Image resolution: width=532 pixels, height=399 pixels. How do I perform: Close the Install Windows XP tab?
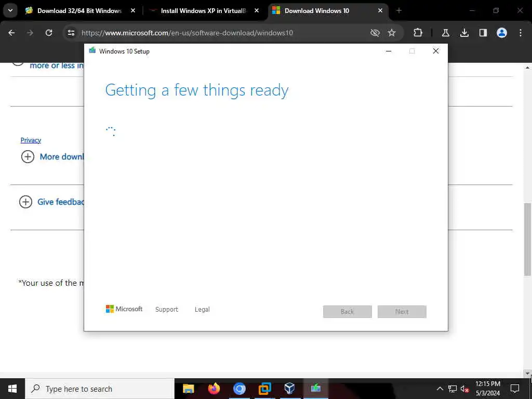(257, 11)
